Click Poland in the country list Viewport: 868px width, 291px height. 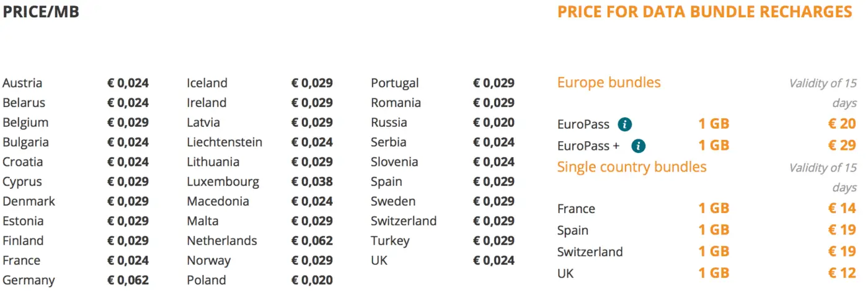click(206, 280)
